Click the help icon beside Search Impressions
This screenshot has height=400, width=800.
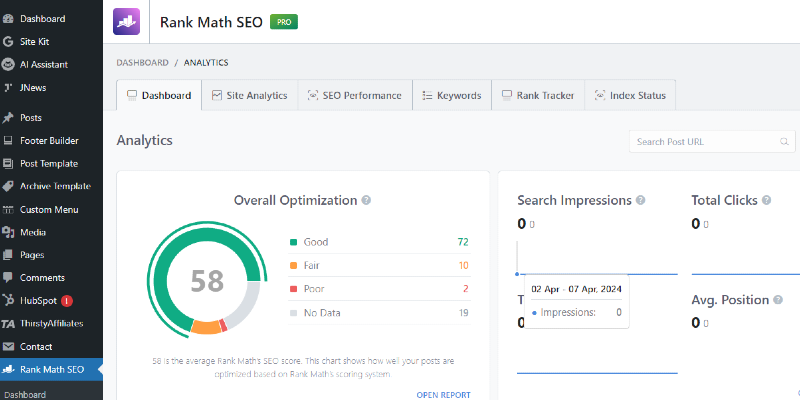point(640,201)
